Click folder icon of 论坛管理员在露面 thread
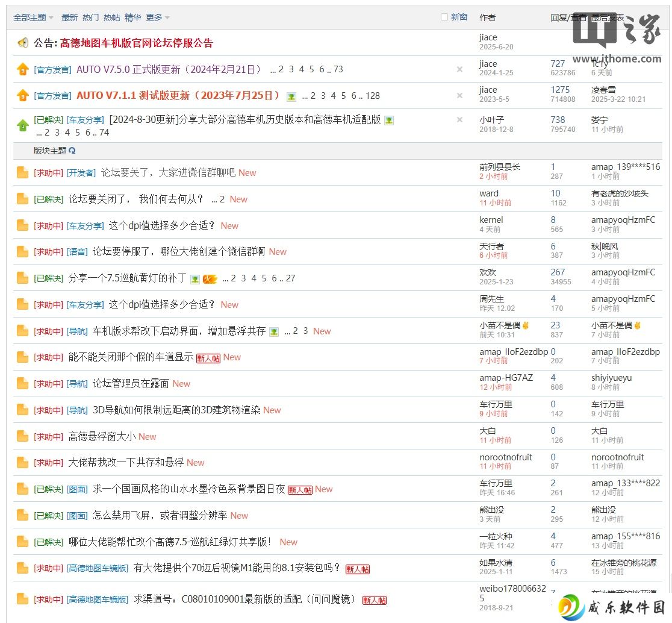 [x=22, y=384]
